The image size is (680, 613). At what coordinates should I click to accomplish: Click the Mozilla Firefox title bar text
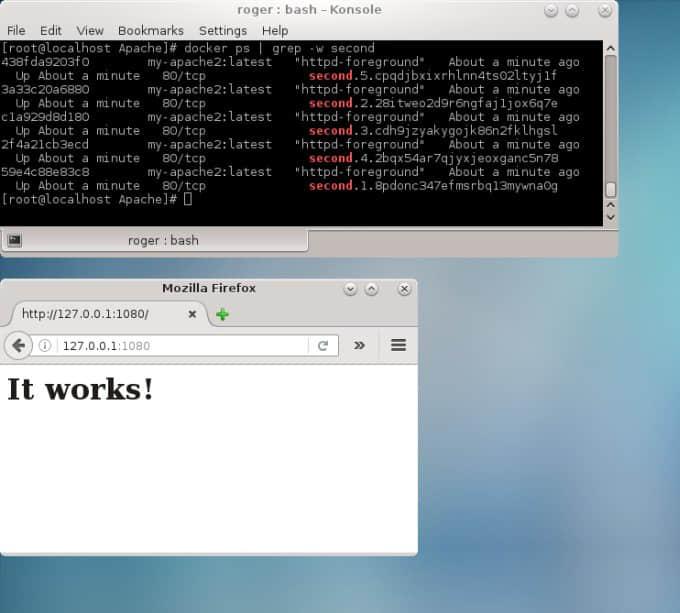coord(209,288)
